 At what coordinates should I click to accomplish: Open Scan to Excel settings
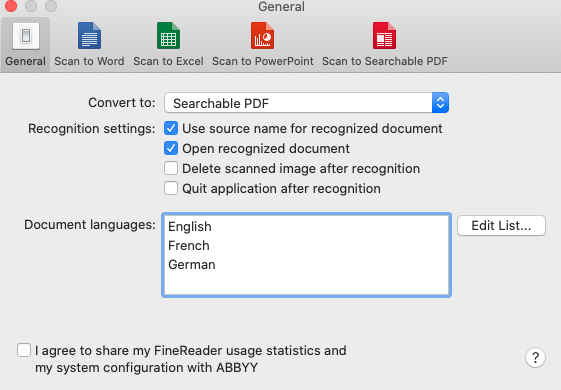[x=168, y=45]
